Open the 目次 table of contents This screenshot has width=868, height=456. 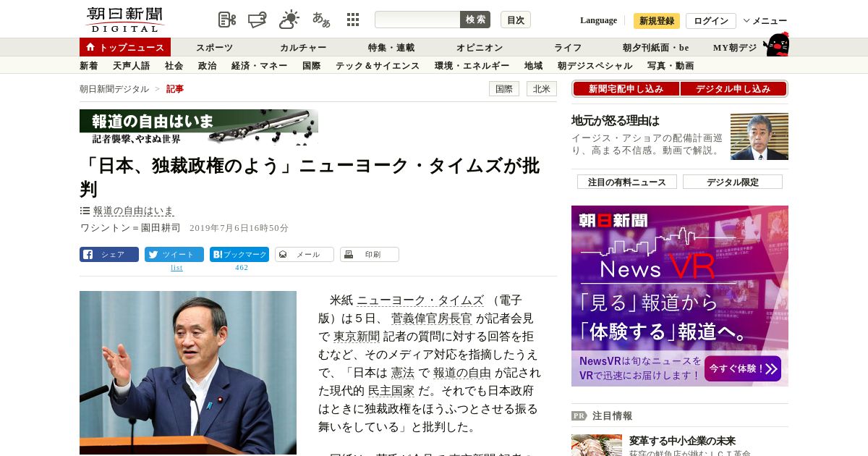[516, 20]
